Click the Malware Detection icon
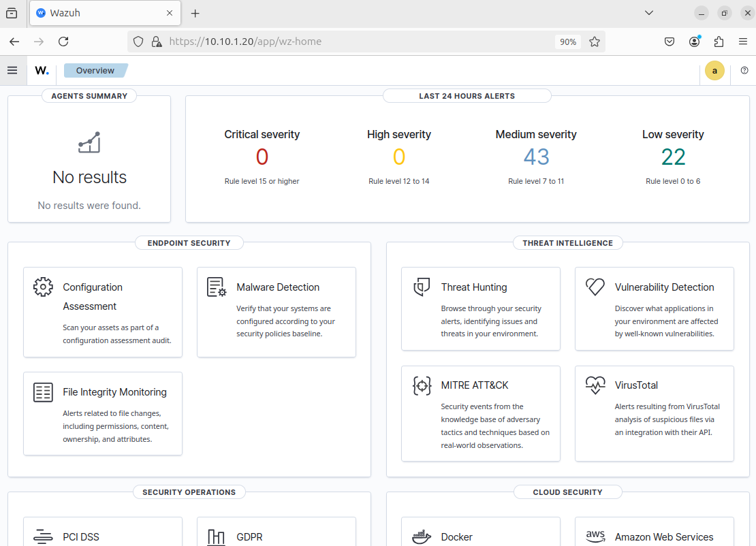The image size is (756, 546). [217, 287]
